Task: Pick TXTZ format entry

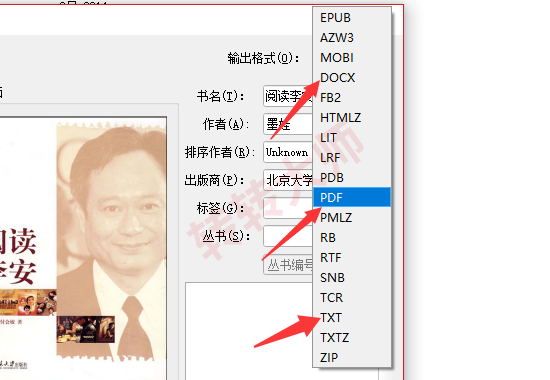Action: point(352,338)
